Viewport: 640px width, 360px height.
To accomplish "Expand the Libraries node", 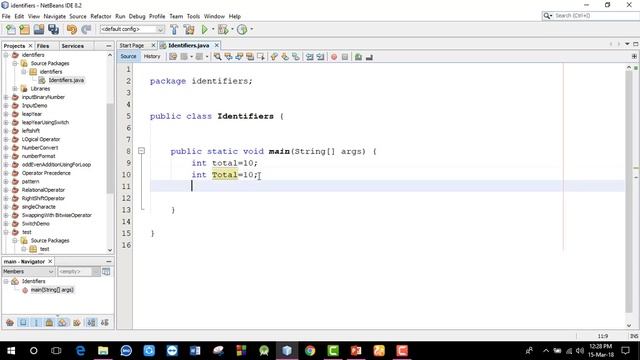I will (15, 89).
